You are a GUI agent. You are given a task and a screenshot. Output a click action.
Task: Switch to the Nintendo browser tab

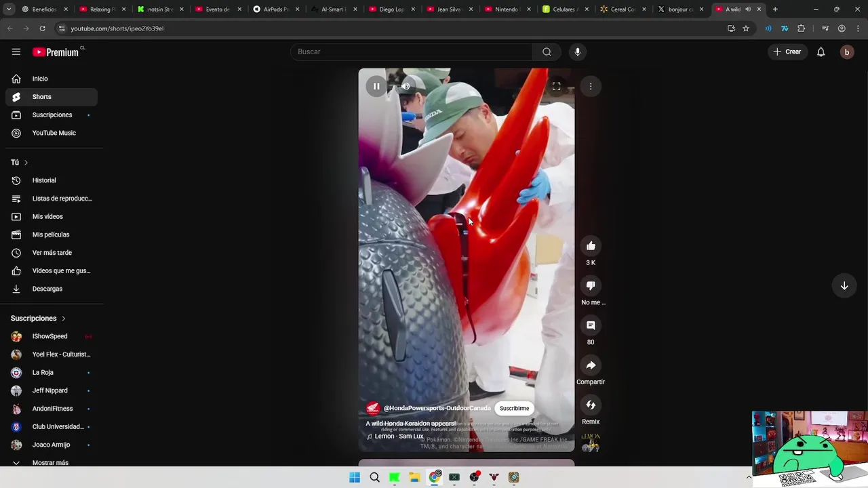click(x=507, y=9)
